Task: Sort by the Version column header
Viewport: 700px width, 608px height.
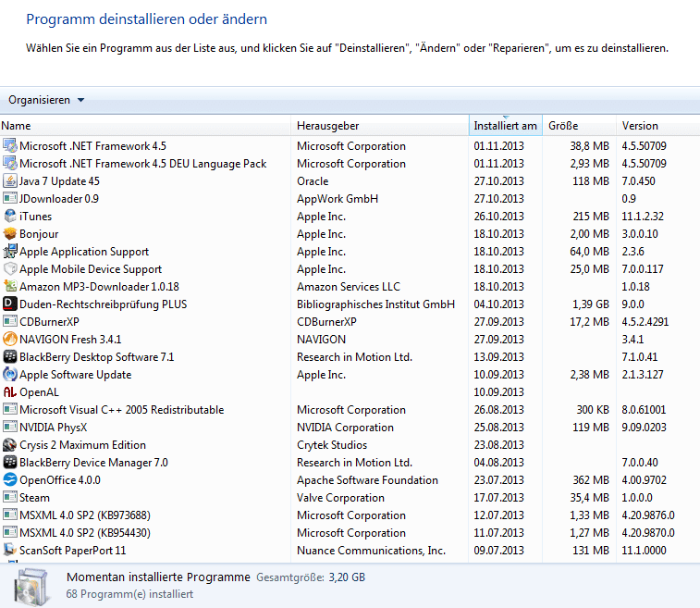Action: [x=658, y=126]
